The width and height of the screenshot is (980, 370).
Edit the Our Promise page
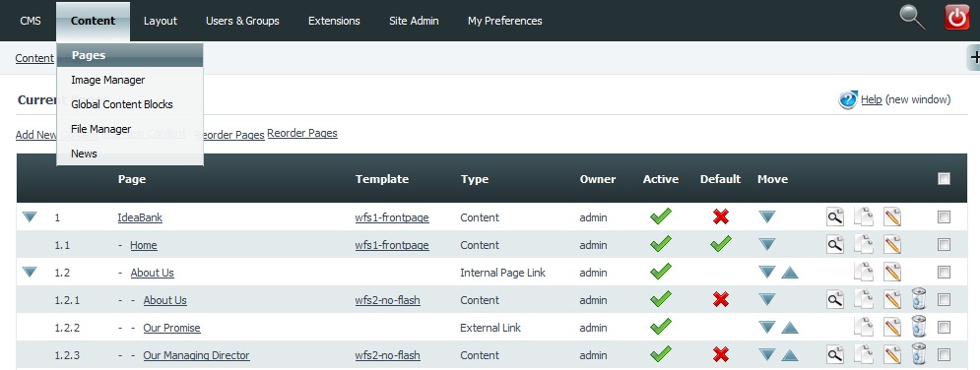[892, 327]
